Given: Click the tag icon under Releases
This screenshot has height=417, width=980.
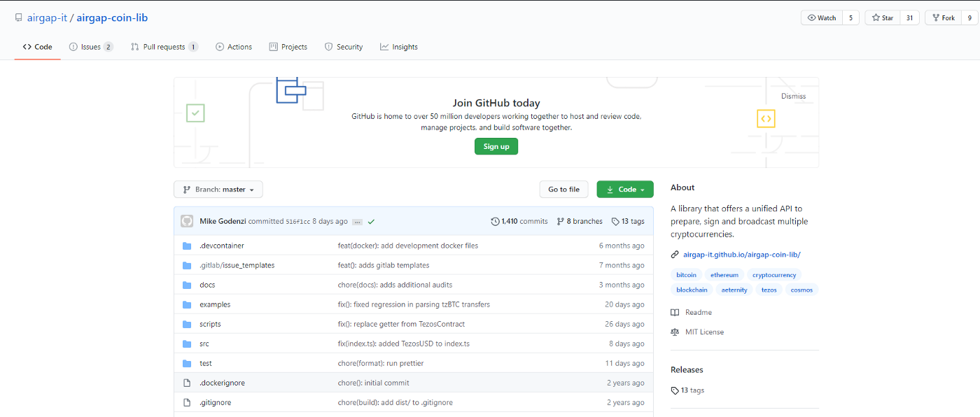Looking at the screenshot, I should [x=675, y=391].
